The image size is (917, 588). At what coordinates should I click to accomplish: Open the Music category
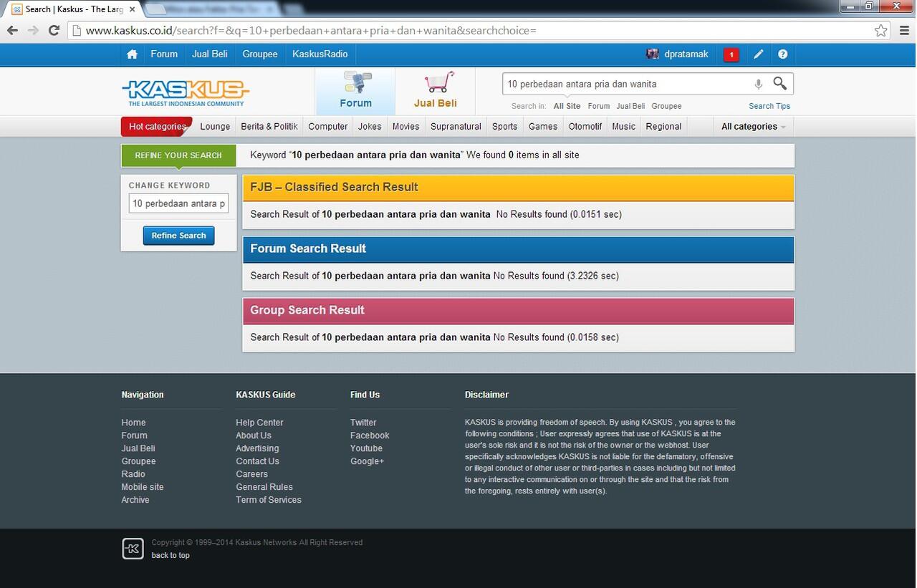(x=623, y=126)
